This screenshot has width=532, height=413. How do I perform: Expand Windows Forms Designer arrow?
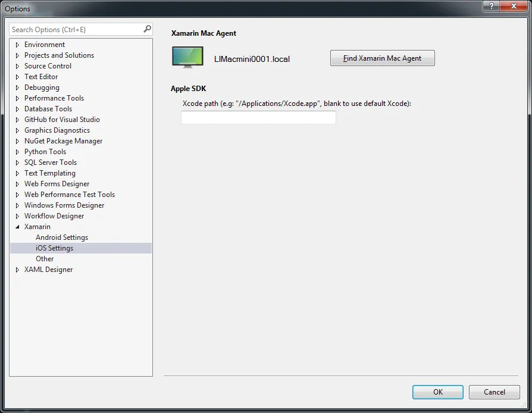(x=18, y=205)
